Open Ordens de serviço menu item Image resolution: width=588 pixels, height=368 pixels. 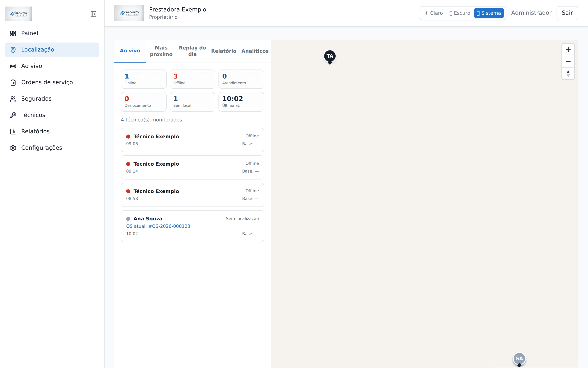52,83
